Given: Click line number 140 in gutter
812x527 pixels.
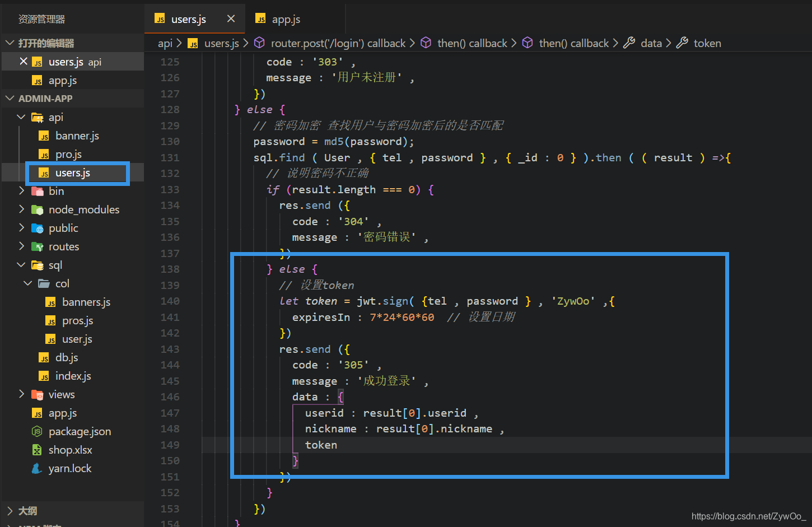Looking at the screenshot, I should (170, 301).
